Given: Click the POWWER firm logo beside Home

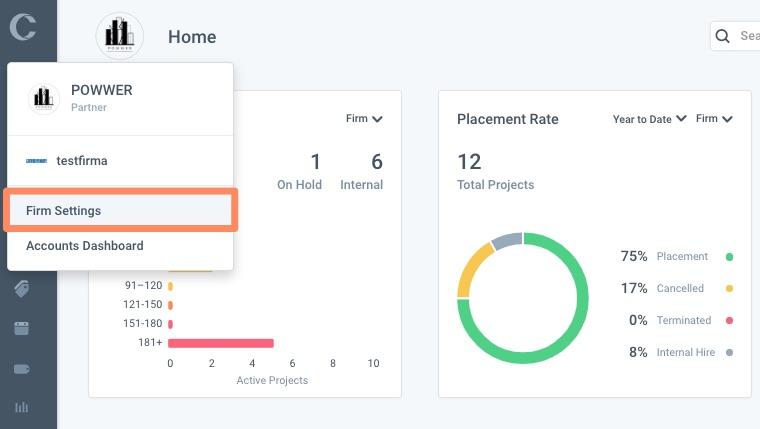Looking at the screenshot, I should tap(120, 36).
